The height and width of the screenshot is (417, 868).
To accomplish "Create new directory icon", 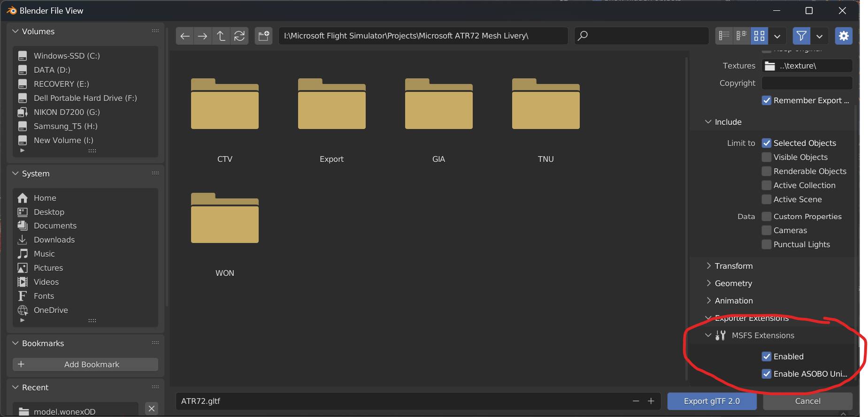I will (x=263, y=36).
